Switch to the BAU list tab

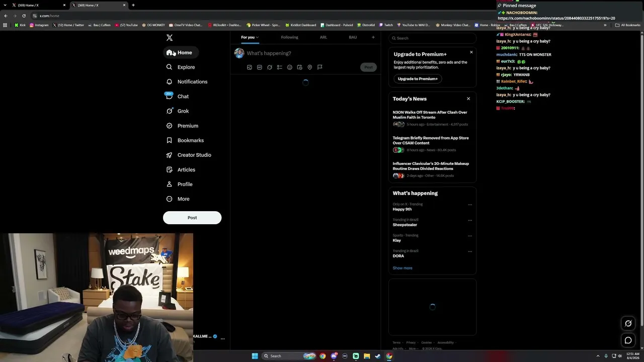click(x=353, y=37)
